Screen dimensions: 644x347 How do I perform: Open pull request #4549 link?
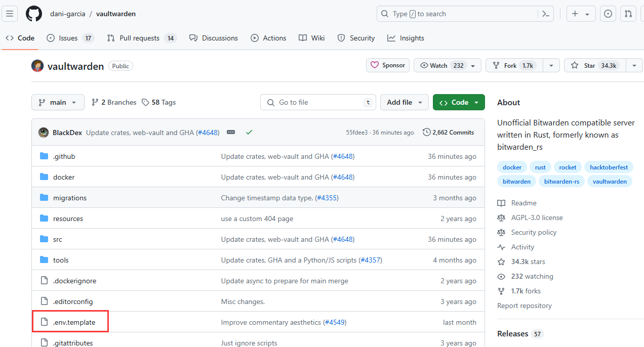point(334,322)
